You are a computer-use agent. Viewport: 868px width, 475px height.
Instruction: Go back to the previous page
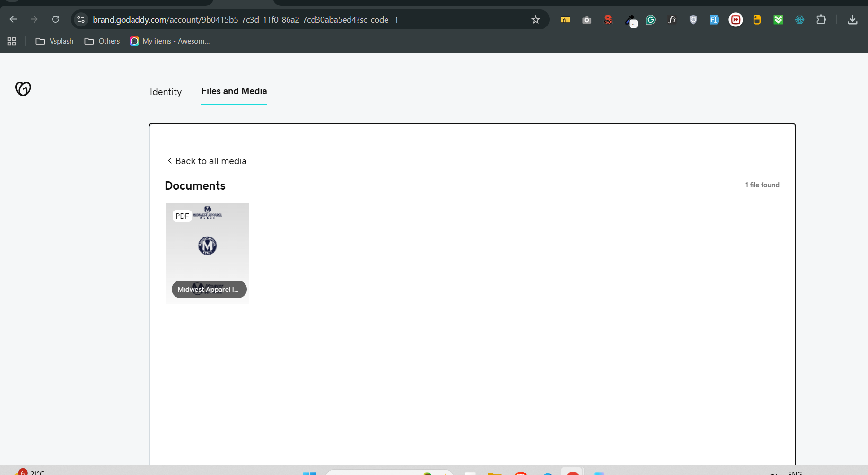tap(13, 19)
